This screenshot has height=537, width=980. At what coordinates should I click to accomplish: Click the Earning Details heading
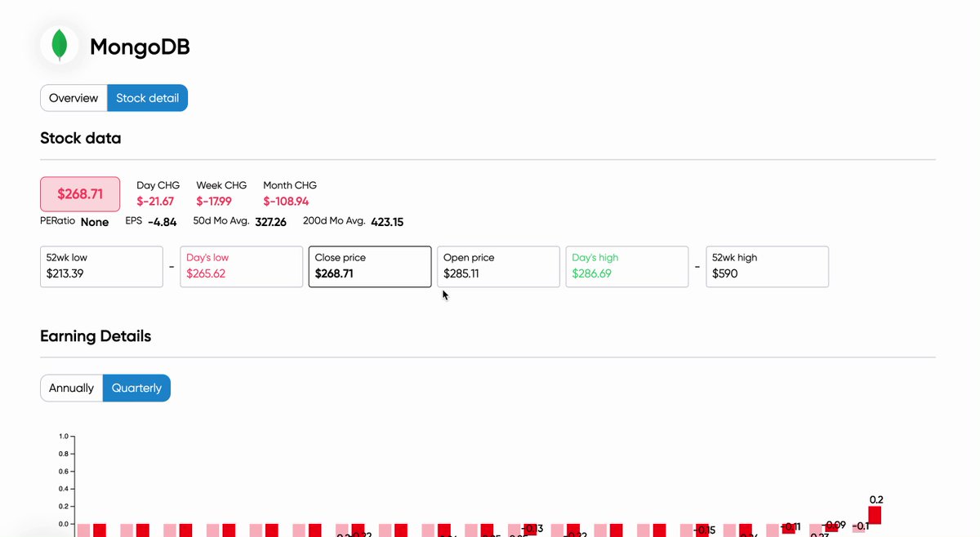(96, 336)
